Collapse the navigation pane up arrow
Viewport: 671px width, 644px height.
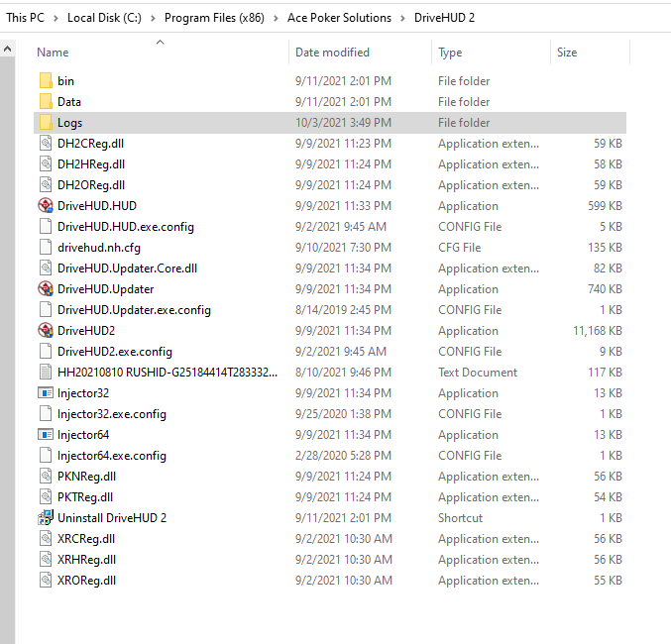click(7, 50)
